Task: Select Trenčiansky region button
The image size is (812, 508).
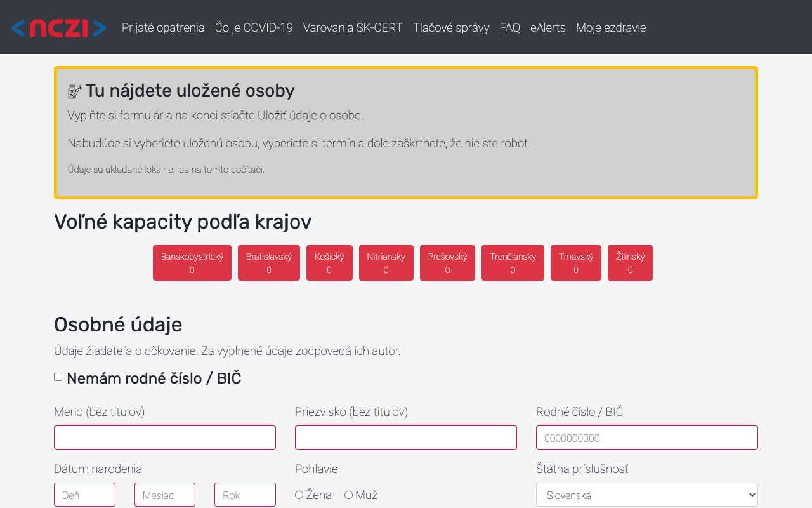Action: pyautogui.click(x=513, y=263)
